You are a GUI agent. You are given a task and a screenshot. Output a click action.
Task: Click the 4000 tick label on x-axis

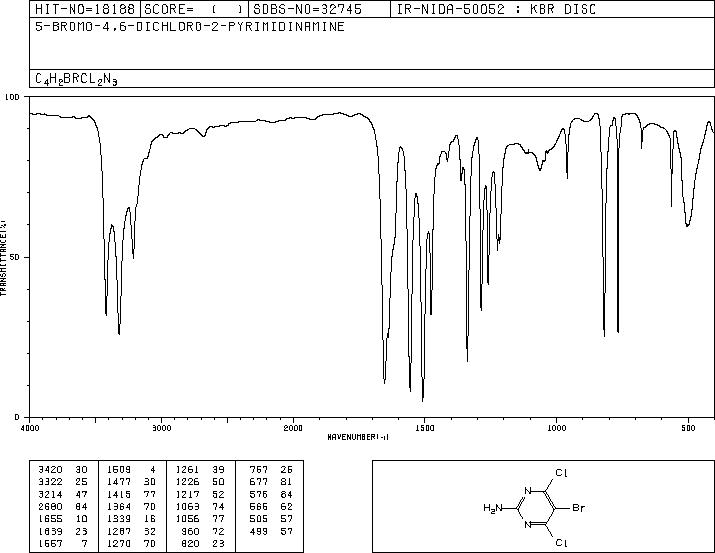click(30, 428)
